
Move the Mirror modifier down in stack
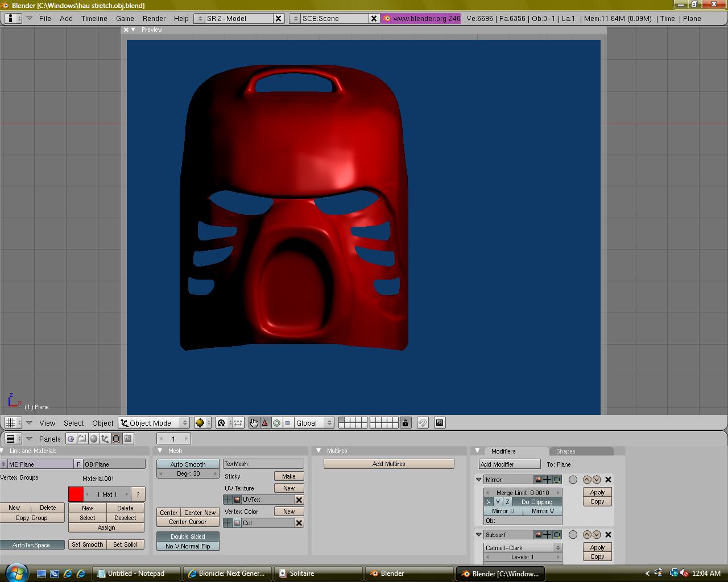click(597, 480)
